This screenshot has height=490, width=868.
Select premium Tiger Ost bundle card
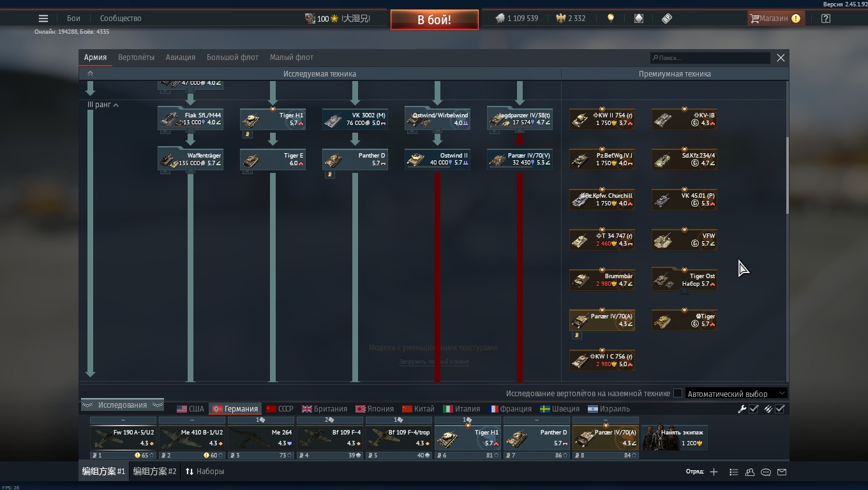pos(684,279)
